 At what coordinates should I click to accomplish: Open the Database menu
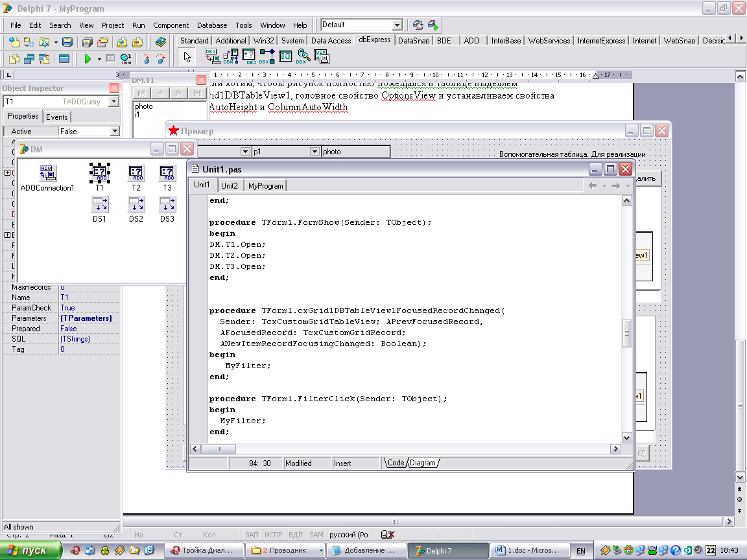tap(212, 25)
